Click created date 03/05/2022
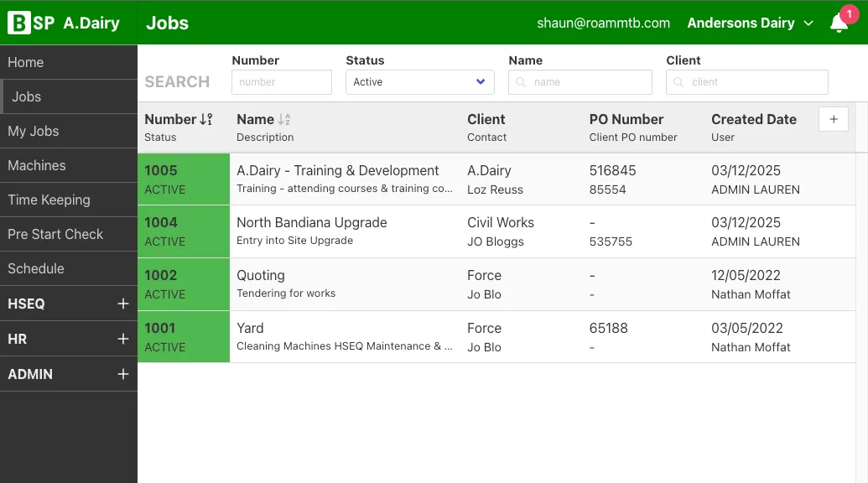Screen dimensions: 868x483 (746, 328)
